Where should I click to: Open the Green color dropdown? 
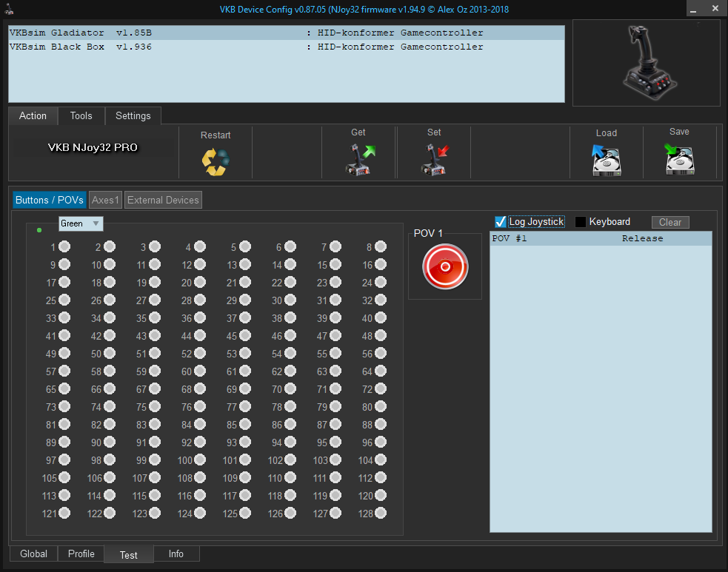(x=81, y=223)
